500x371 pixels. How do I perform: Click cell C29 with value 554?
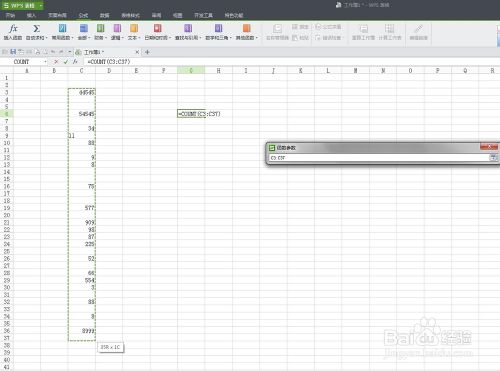82,280
